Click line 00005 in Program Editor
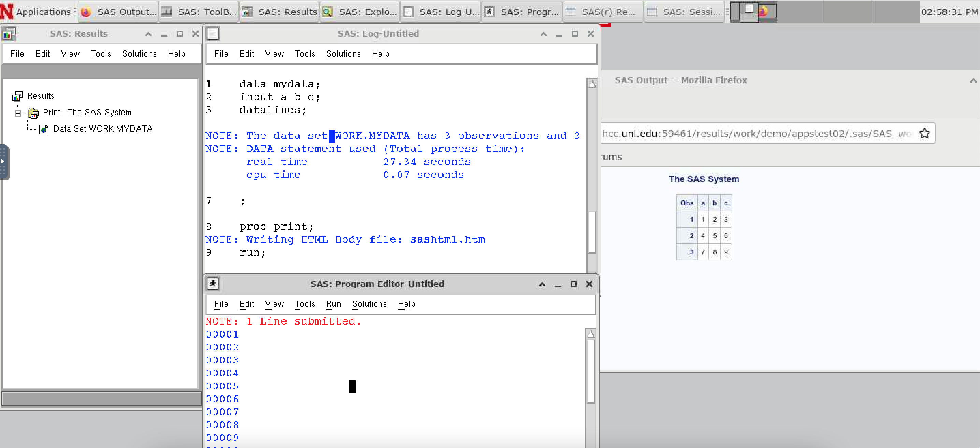980x448 pixels. point(222,386)
